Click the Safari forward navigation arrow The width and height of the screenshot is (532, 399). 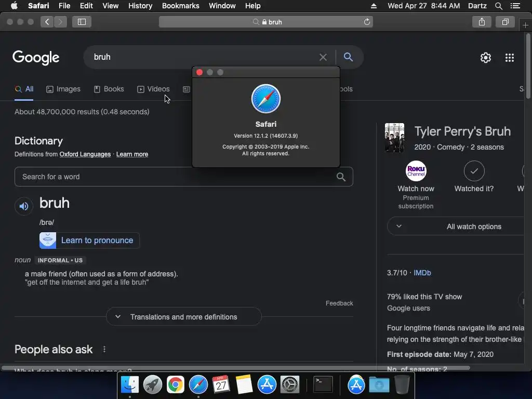coord(60,22)
